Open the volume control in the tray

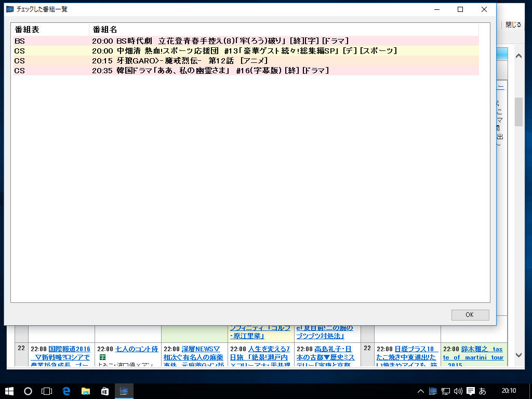458,391
